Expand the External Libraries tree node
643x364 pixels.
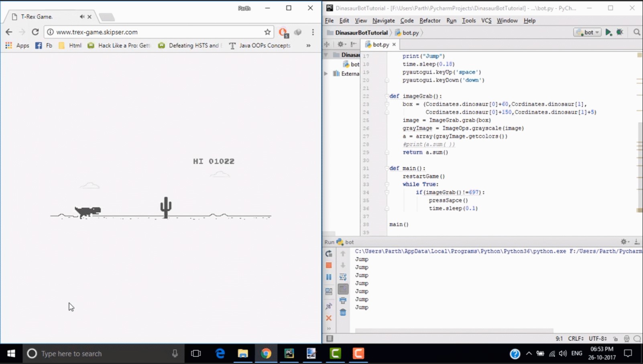point(326,74)
